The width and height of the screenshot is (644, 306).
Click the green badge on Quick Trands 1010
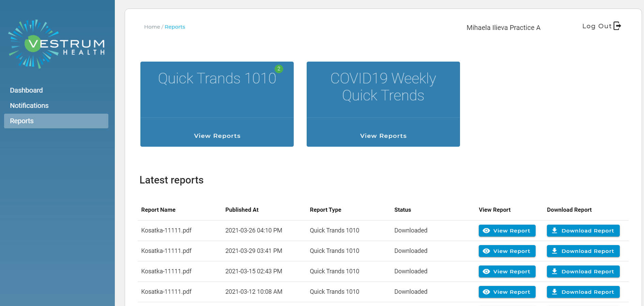[279, 69]
